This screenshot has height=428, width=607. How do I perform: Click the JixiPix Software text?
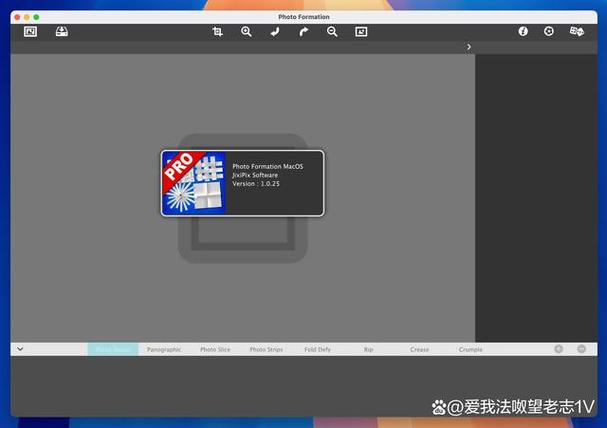click(x=255, y=175)
